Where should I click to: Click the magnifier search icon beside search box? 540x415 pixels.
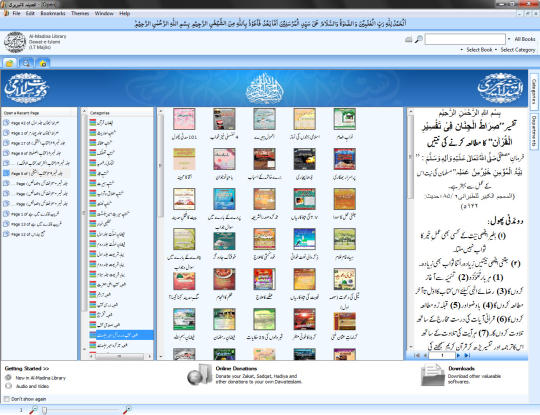click(418, 39)
